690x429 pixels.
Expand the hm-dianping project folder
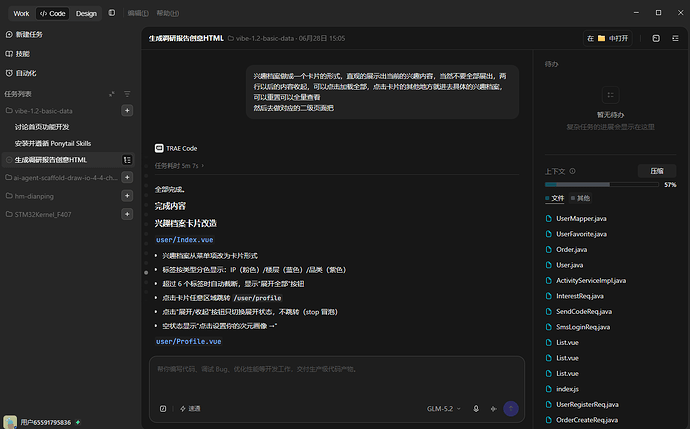30,196
